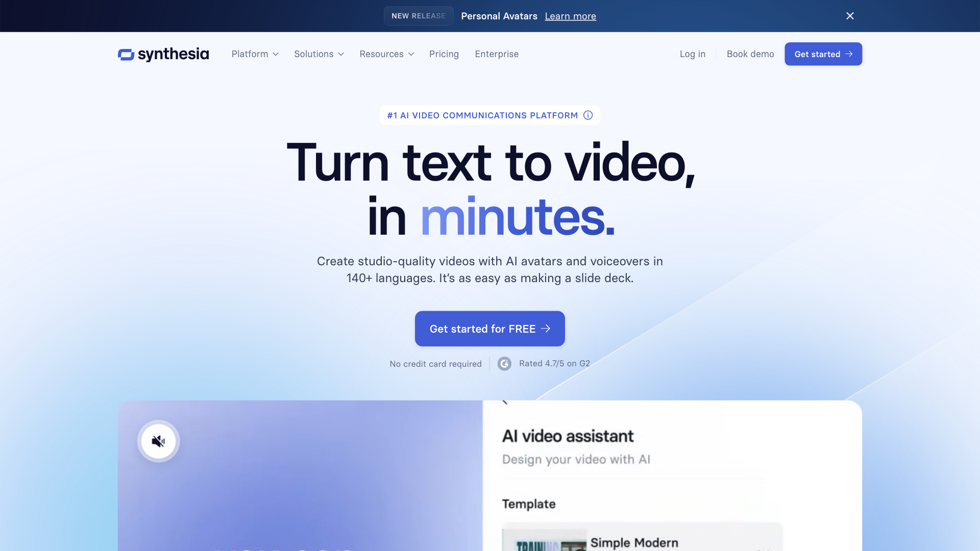
Task: Click Get started for FREE button
Action: pos(490,329)
